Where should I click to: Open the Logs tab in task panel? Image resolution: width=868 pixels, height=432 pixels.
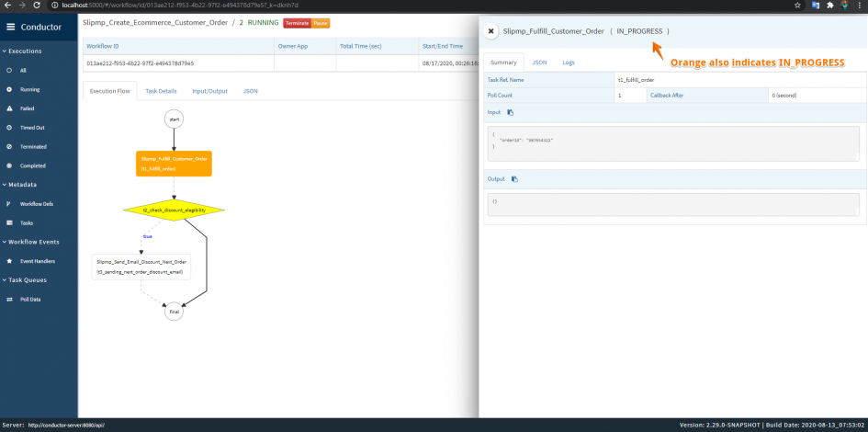[x=569, y=63]
